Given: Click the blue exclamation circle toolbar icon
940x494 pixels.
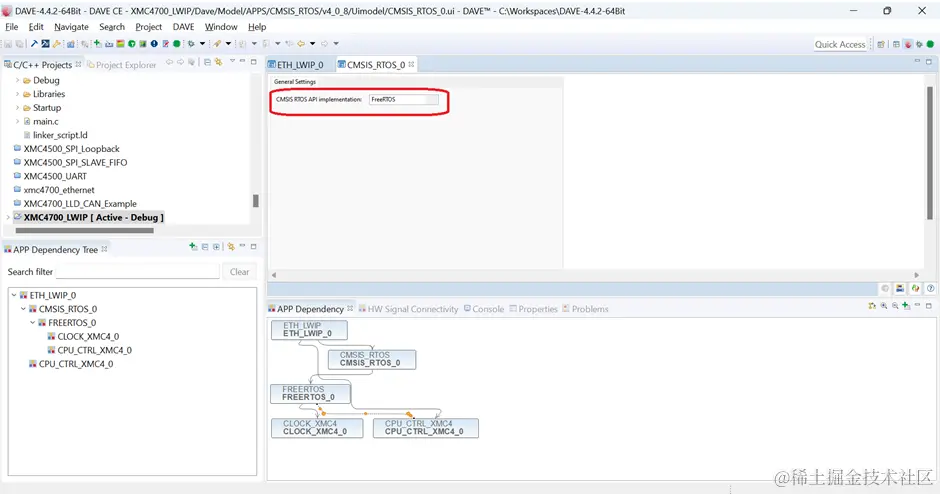Looking at the screenshot, I should (154, 43).
